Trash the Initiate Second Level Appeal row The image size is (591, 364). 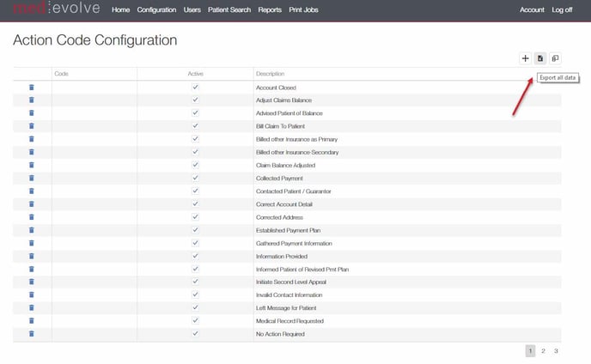pos(32,282)
